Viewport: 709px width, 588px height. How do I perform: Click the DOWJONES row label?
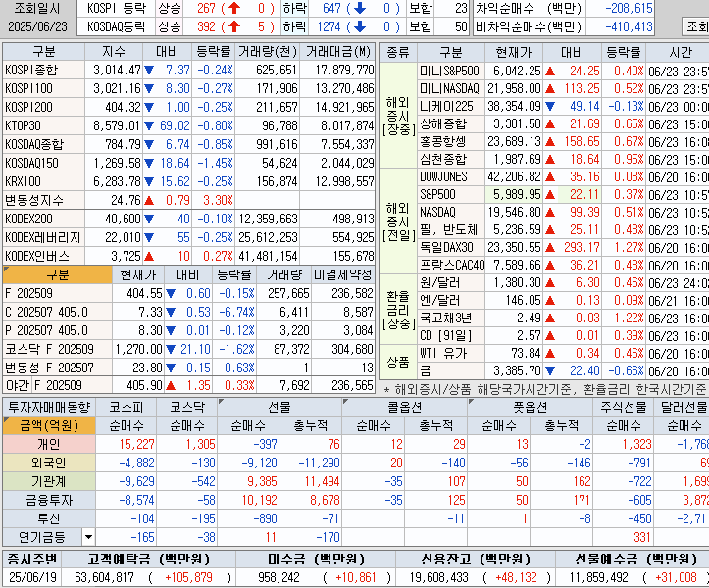tap(451, 176)
